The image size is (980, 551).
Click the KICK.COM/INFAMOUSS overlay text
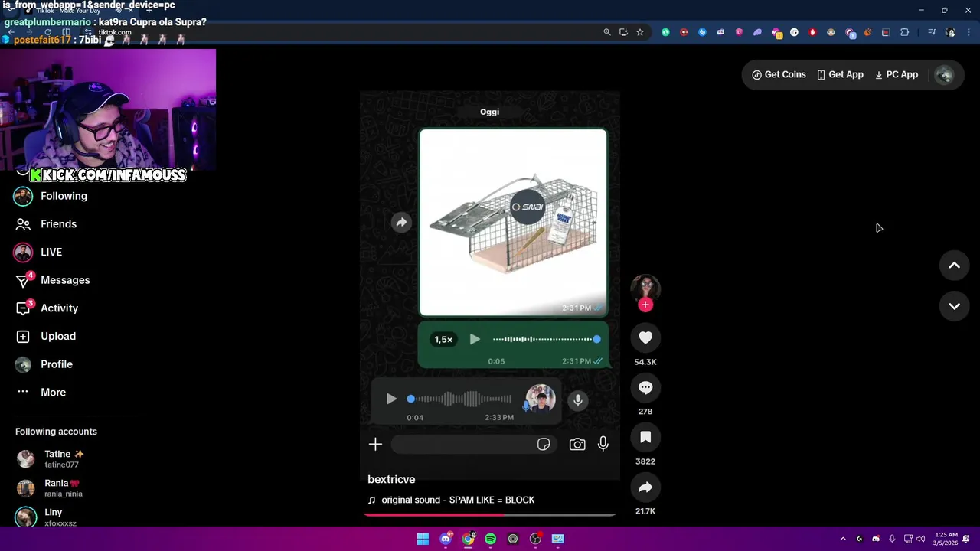108,175
